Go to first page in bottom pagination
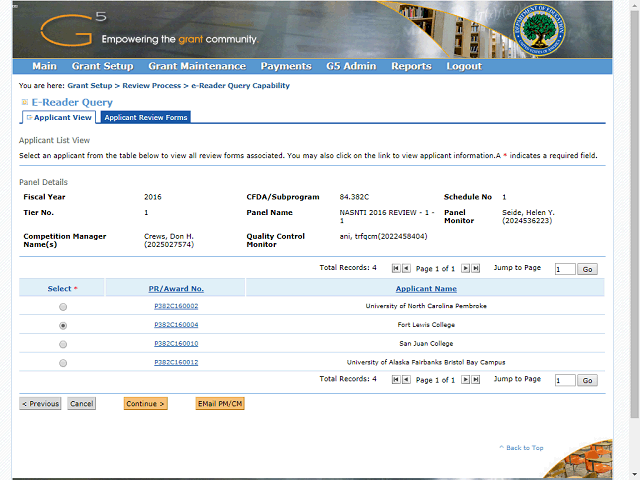640x480 pixels. pyautogui.click(x=396, y=380)
